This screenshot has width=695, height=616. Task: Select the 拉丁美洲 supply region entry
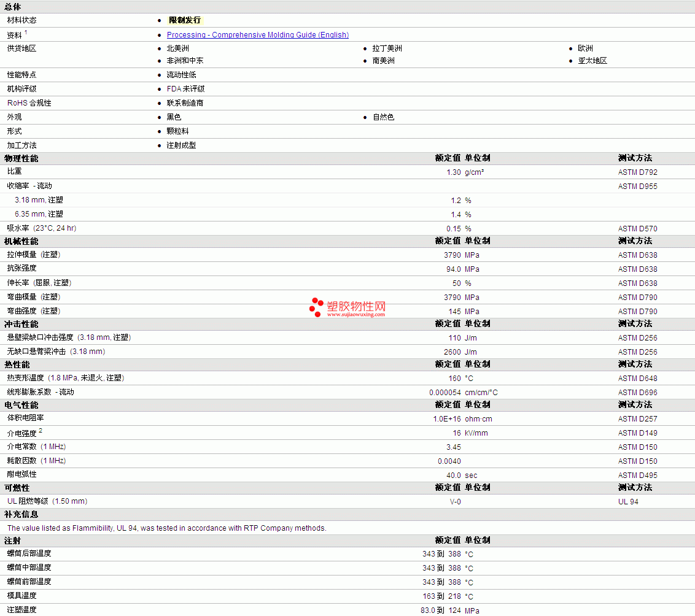387,48
